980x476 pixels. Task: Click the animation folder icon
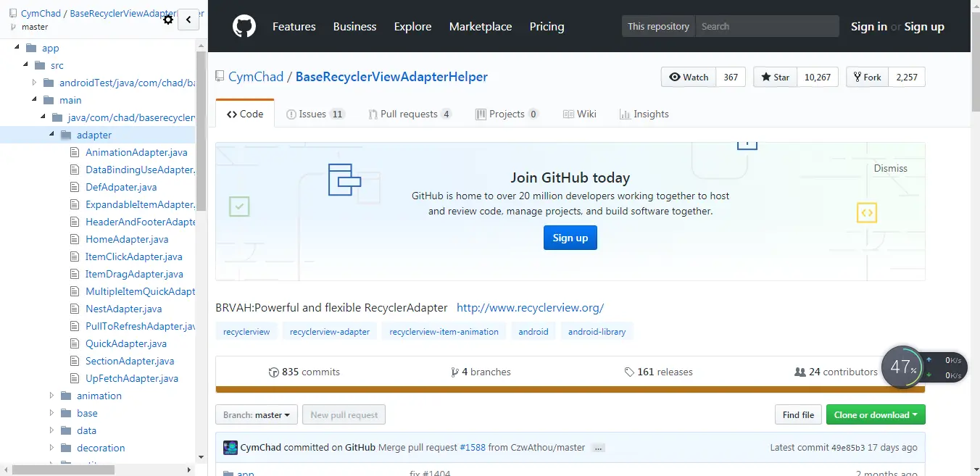tap(65, 396)
